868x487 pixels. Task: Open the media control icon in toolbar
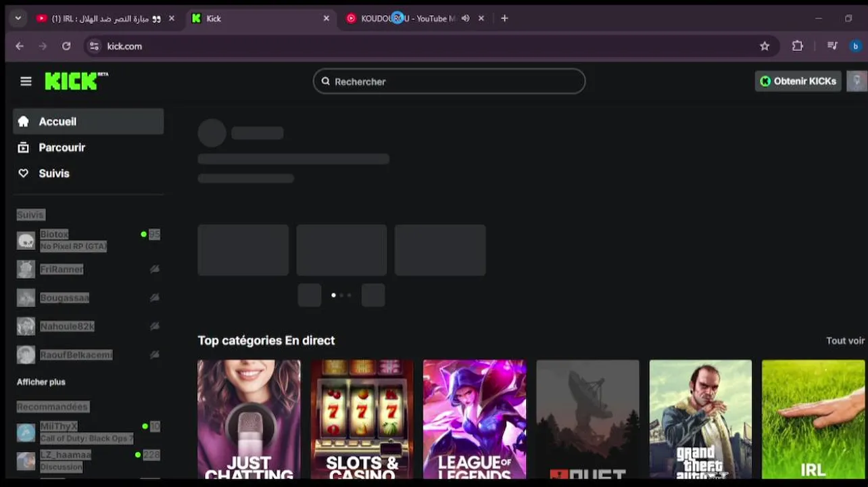(x=832, y=46)
